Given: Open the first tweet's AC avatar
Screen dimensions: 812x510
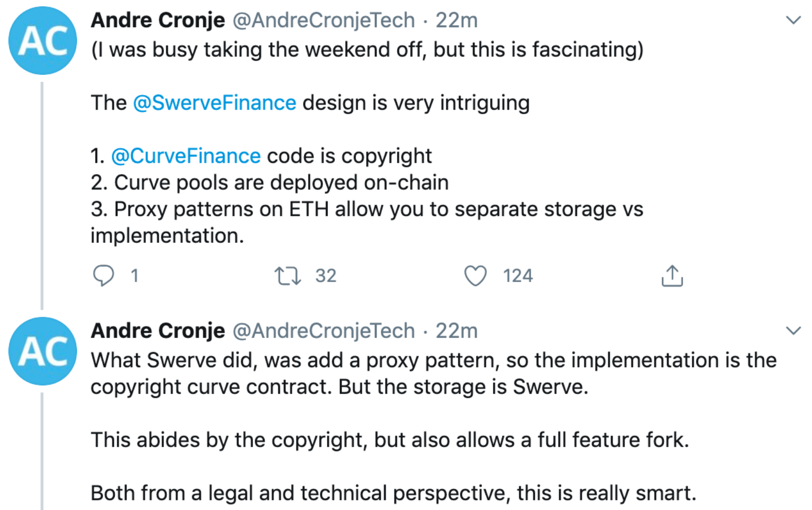Looking at the screenshot, I should (43, 41).
